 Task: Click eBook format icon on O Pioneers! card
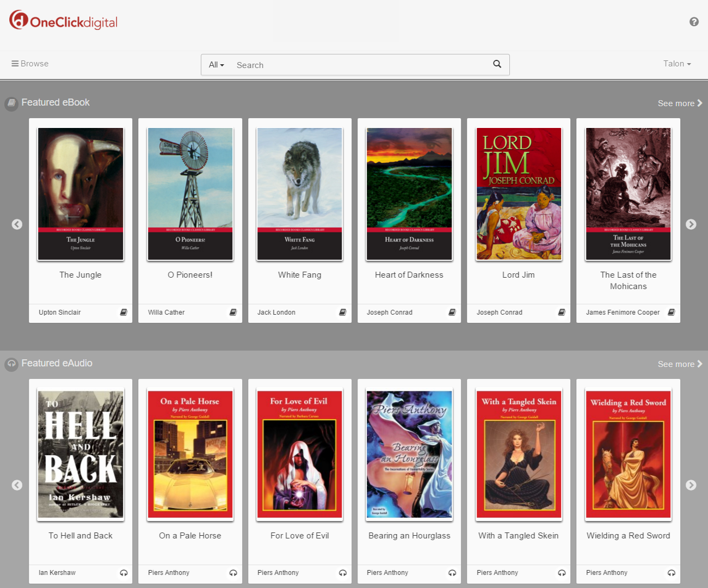pos(233,313)
